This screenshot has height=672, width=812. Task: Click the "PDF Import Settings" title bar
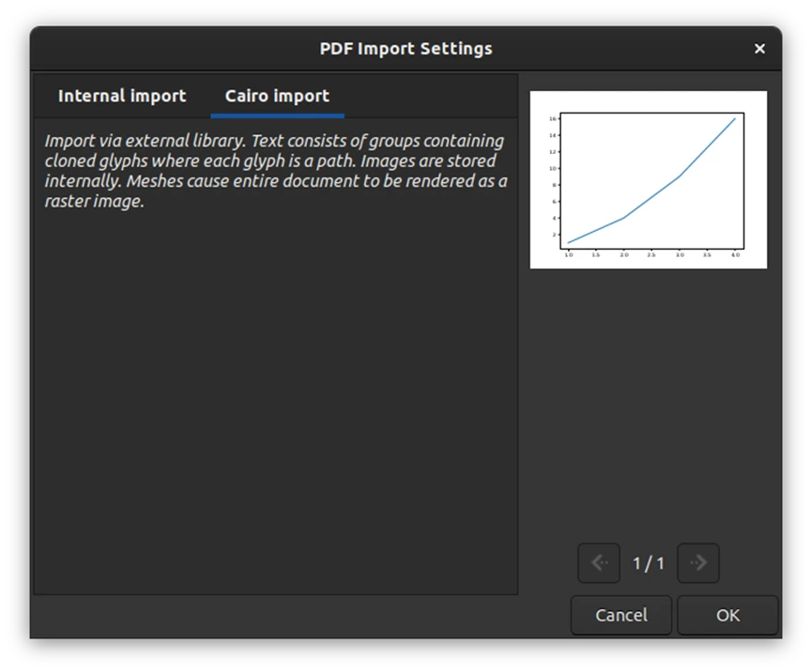point(406,49)
